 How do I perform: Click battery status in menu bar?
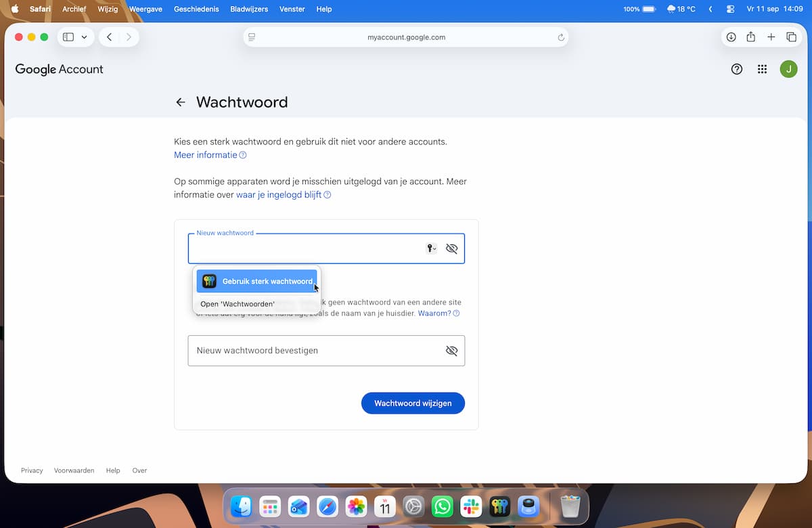point(639,9)
